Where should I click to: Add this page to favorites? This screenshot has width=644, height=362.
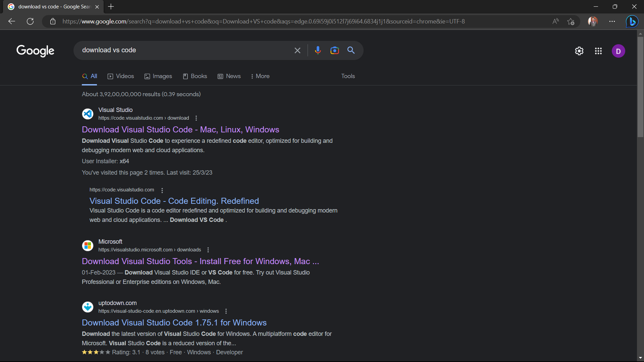click(571, 21)
